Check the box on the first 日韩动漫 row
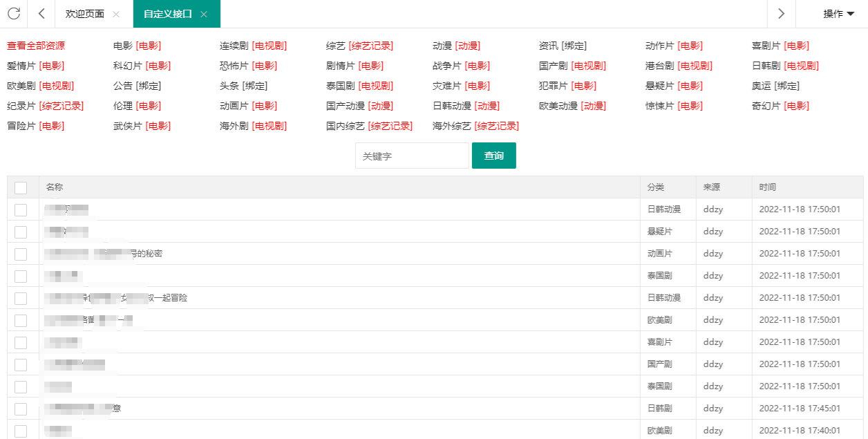Screen dimensions: 868x439 click(x=21, y=209)
